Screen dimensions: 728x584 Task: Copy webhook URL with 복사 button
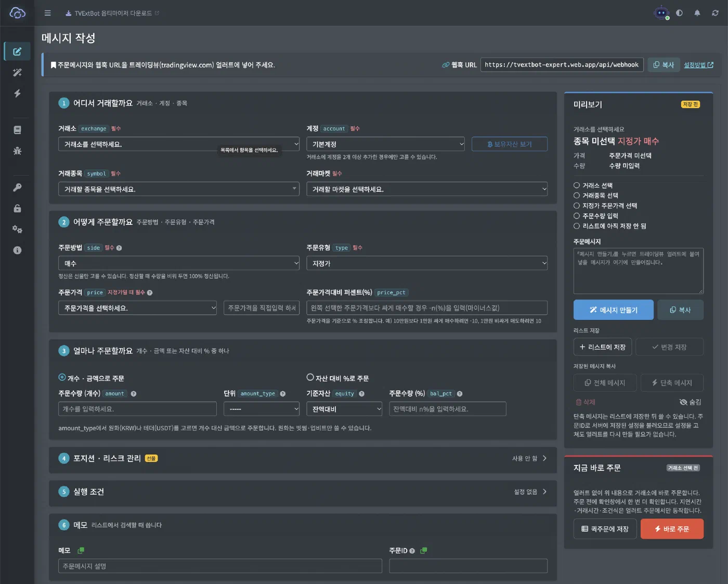664,65
